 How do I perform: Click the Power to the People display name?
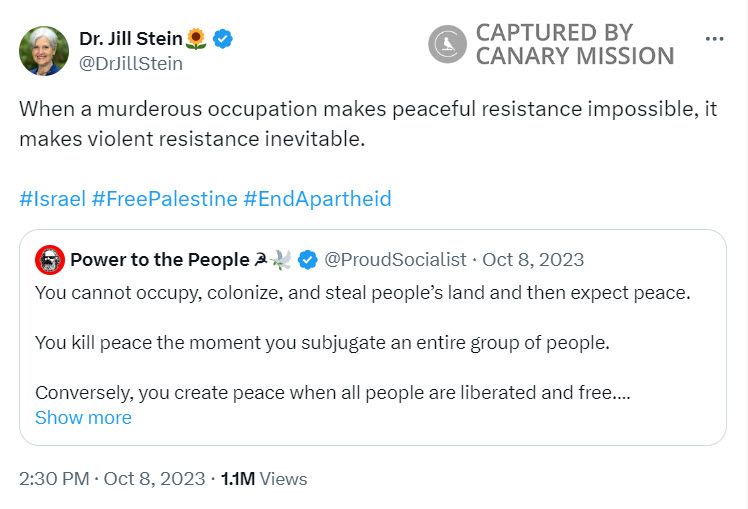point(159,260)
